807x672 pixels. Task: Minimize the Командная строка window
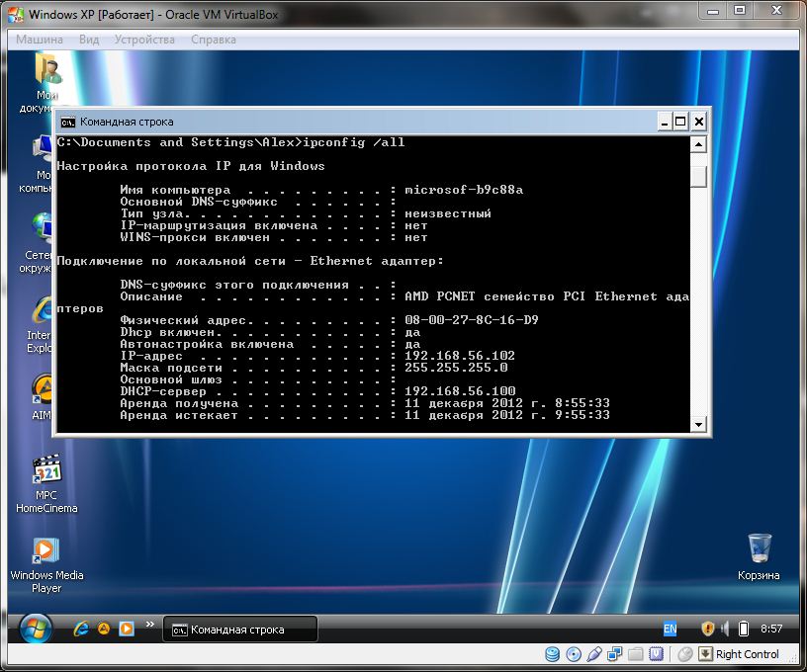coord(665,122)
